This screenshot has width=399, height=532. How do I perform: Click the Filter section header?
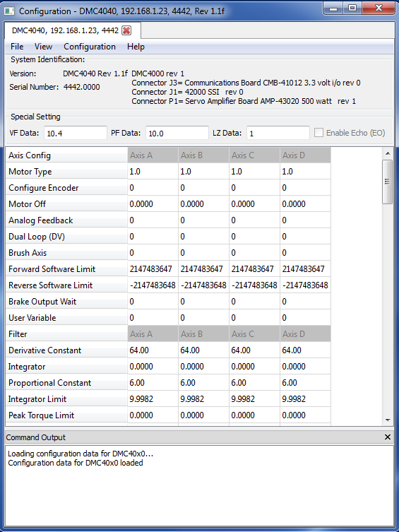[66, 334]
